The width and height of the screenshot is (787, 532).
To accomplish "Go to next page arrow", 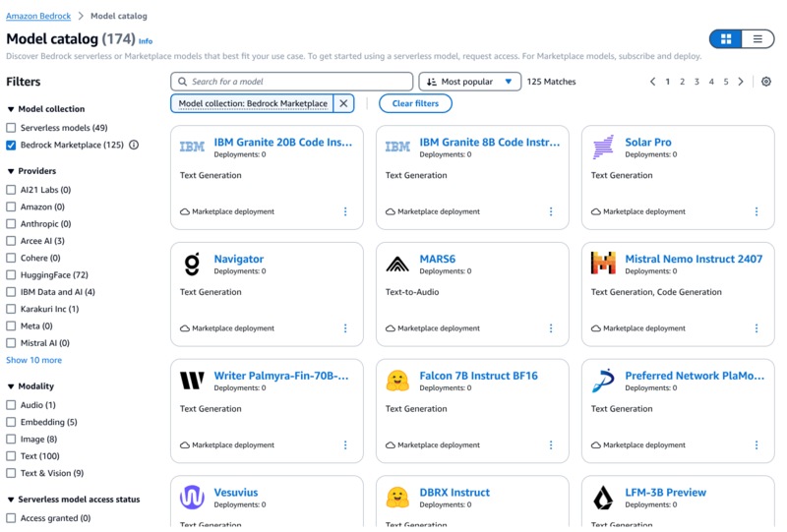I will (742, 82).
